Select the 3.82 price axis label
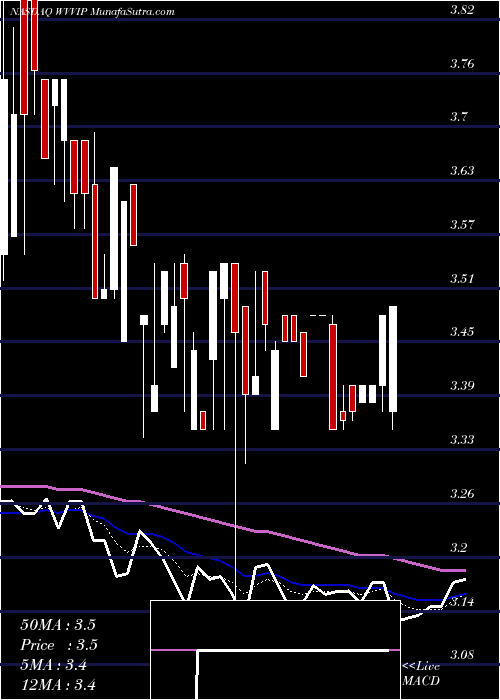The width and height of the screenshot is (500, 700). pyautogui.click(x=461, y=10)
